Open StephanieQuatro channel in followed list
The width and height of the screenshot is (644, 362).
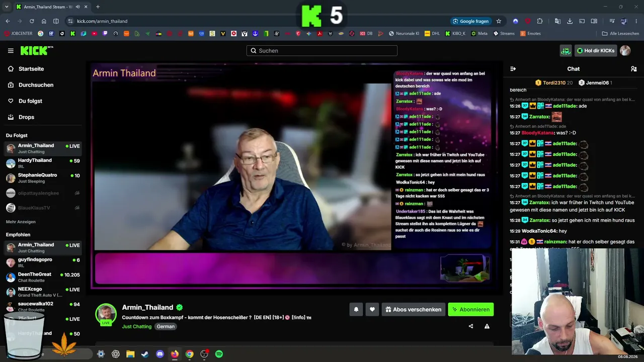pos(43,178)
